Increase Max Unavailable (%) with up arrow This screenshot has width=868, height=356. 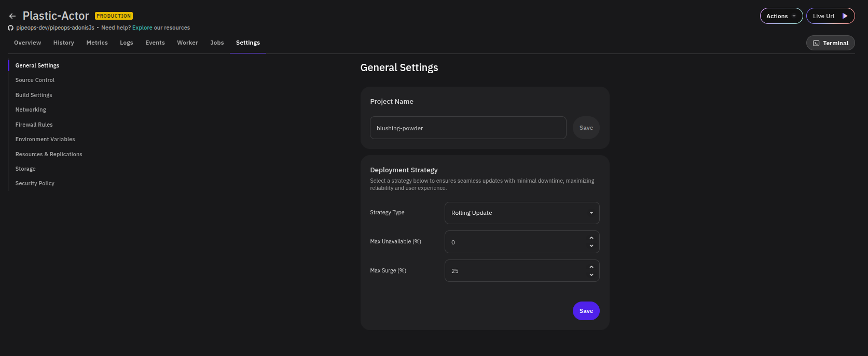591,238
